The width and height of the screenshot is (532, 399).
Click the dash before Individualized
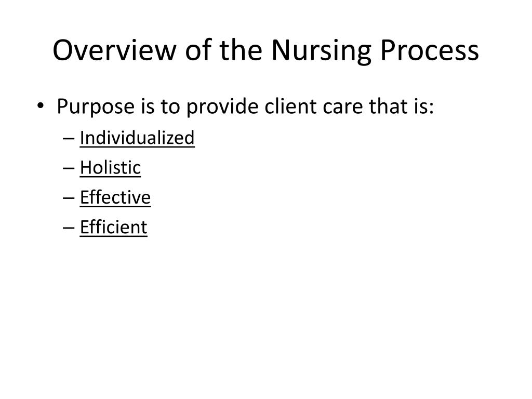pyautogui.click(x=69, y=138)
